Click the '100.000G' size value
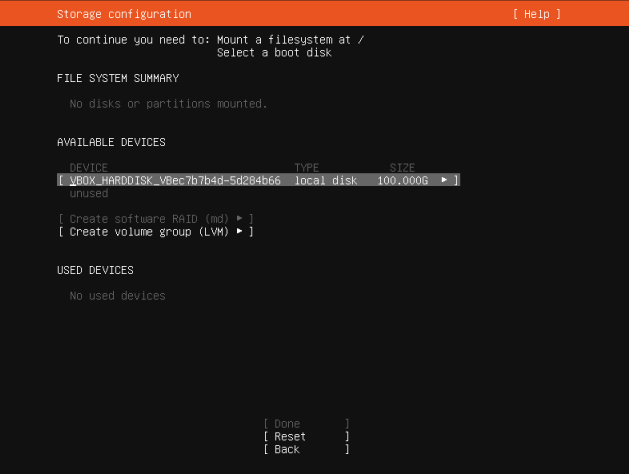The height and width of the screenshot is (474, 629). pos(402,180)
